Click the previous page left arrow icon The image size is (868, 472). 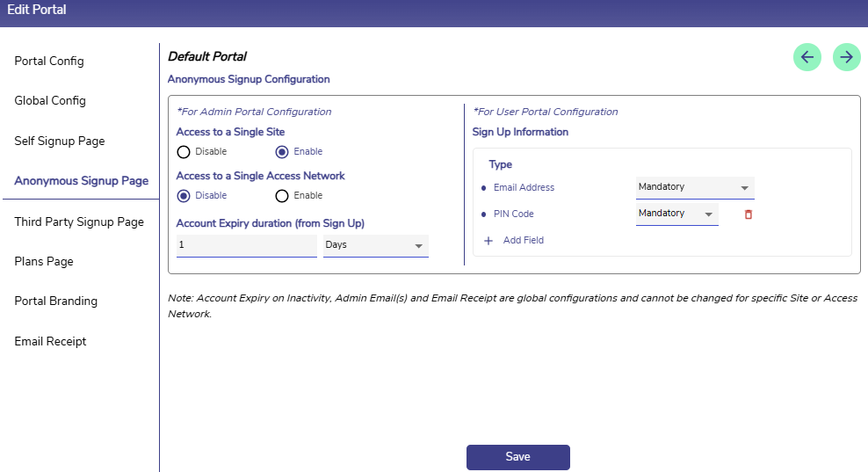pos(807,57)
